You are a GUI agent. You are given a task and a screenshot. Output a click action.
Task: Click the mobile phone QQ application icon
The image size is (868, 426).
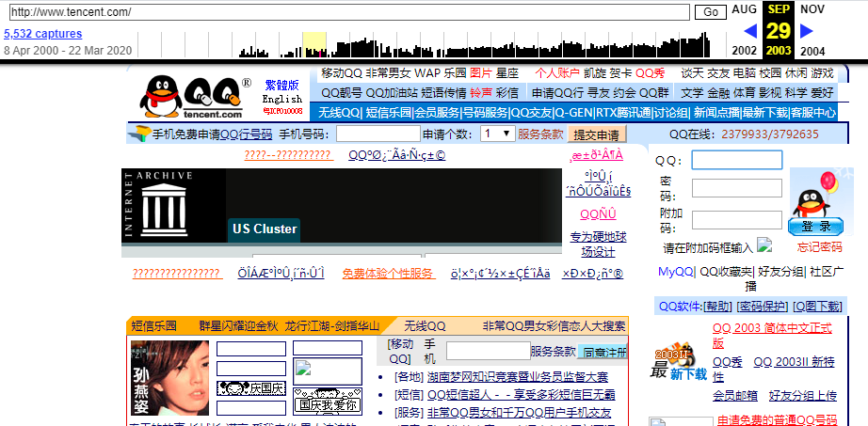139,134
